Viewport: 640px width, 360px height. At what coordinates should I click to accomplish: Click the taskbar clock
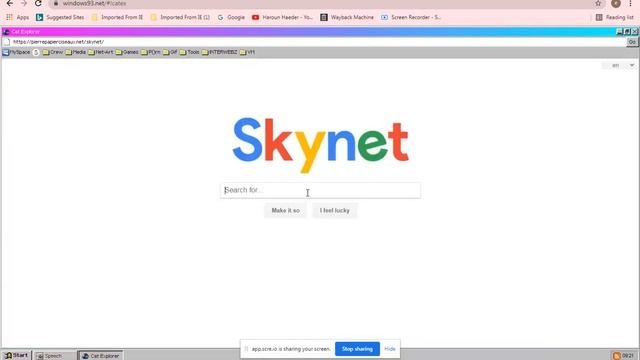(628, 356)
